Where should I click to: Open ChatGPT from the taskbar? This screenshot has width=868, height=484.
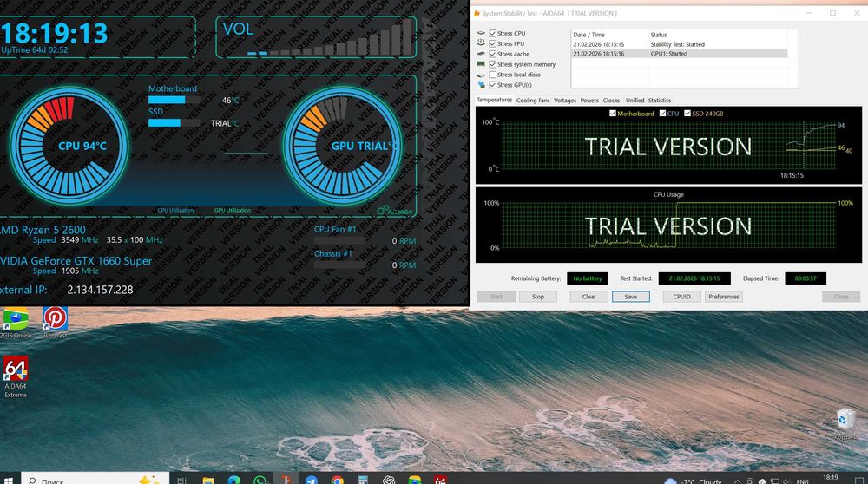(389, 481)
